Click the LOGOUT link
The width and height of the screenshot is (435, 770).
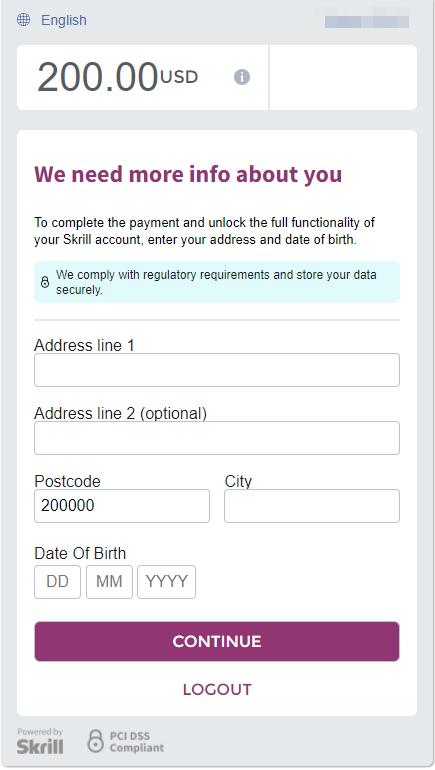tap(217, 689)
